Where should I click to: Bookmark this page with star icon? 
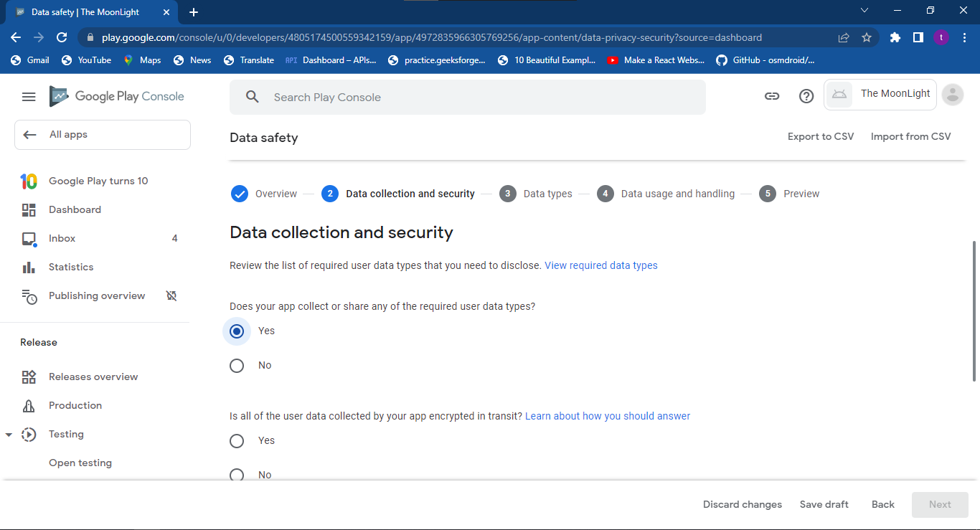[867, 37]
